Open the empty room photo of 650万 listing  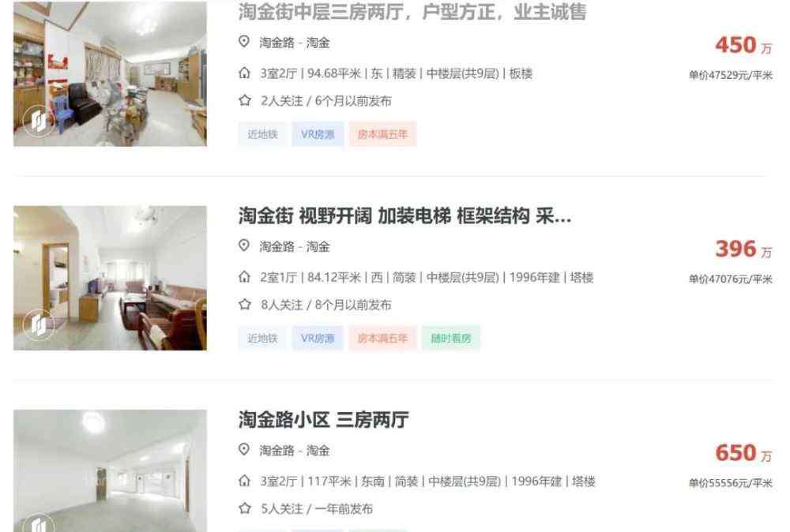pyautogui.click(x=110, y=470)
